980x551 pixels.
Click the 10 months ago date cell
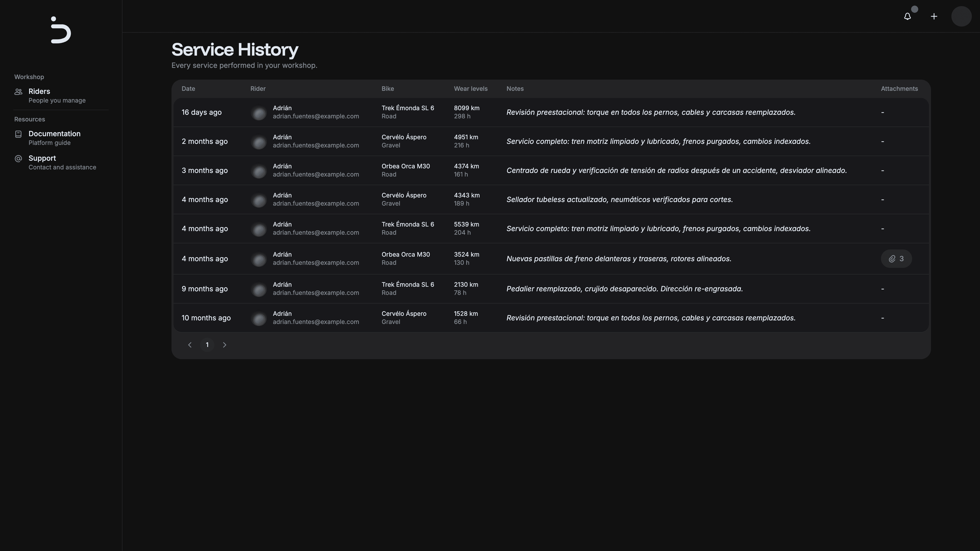click(x=206, y=318)
